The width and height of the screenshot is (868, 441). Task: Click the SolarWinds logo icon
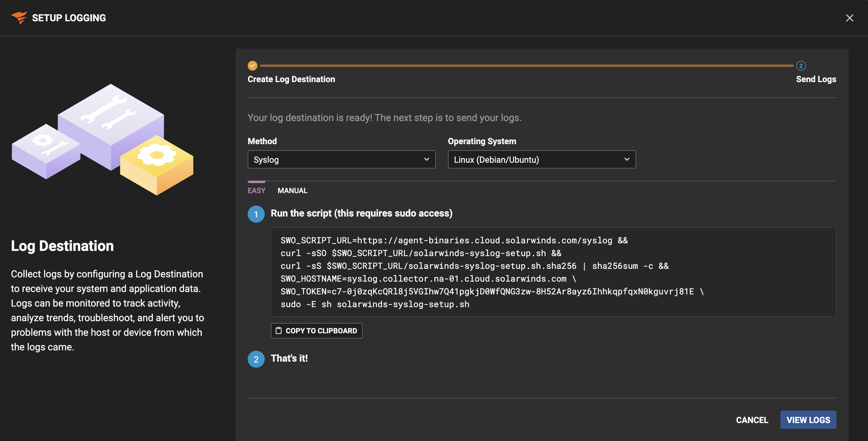19,18
